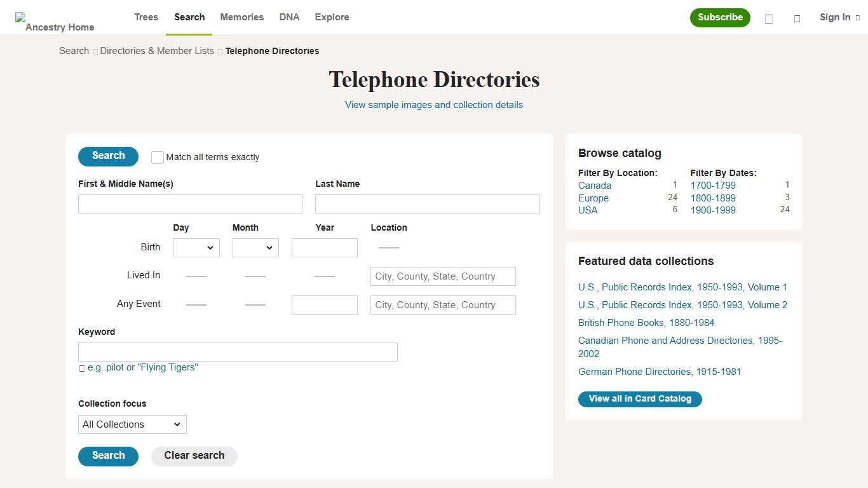Select Trees in the top menu

(x=146, y=17)
